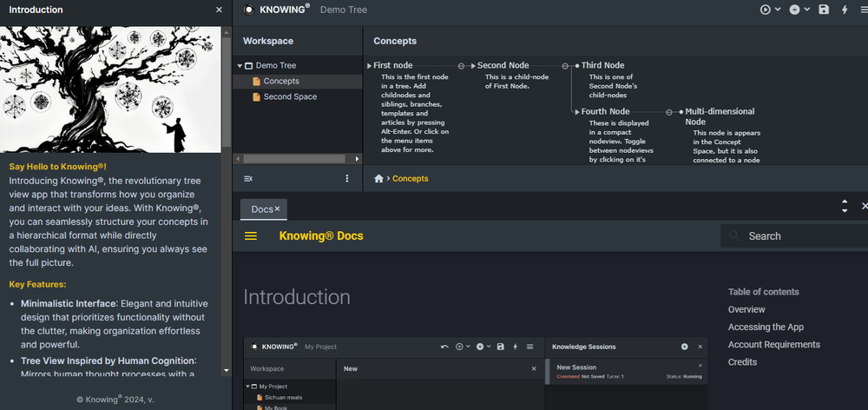Click the lightning bolt icon
Viewport: 868px width, 410px height.
[845, 10]
